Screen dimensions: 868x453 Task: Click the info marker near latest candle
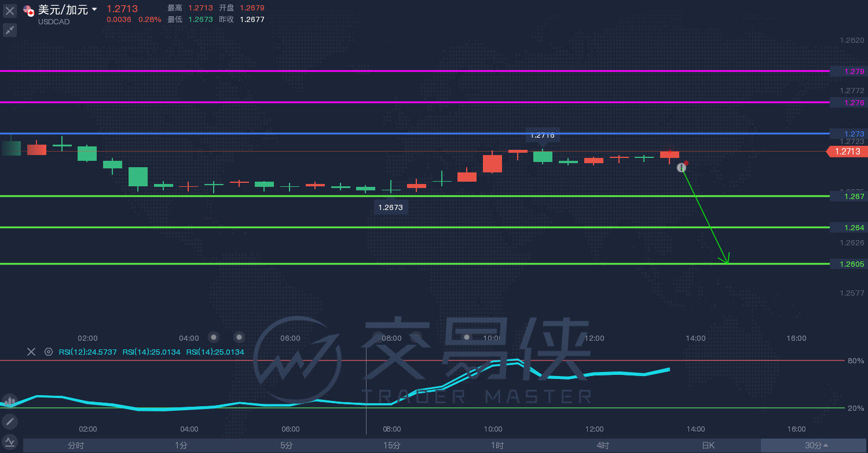[682, 167]
